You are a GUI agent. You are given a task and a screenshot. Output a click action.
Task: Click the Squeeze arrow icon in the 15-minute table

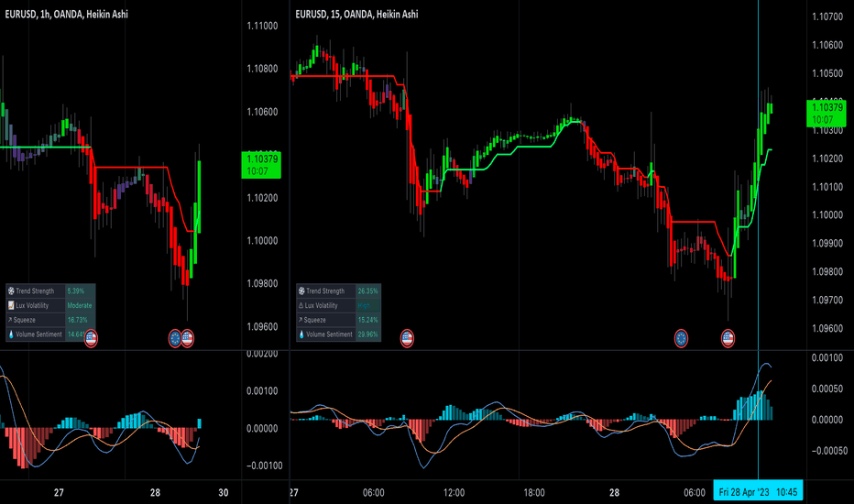301,320
